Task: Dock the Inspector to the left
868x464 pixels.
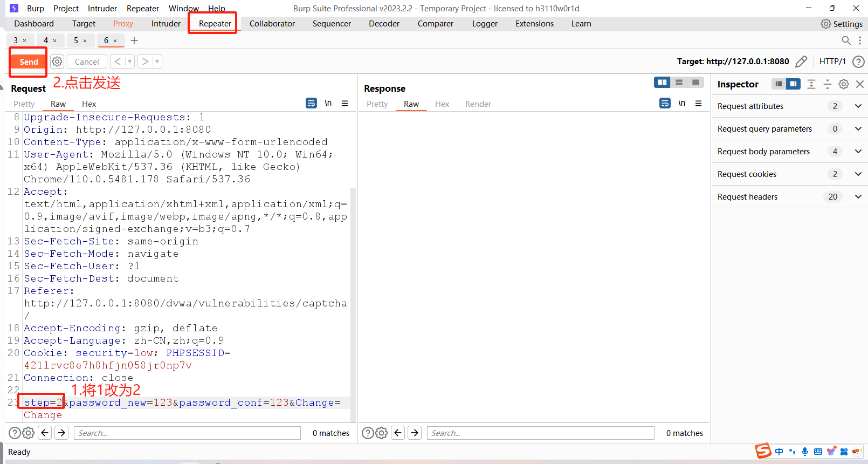Action: pyautogui.click(x=779, y=84)
